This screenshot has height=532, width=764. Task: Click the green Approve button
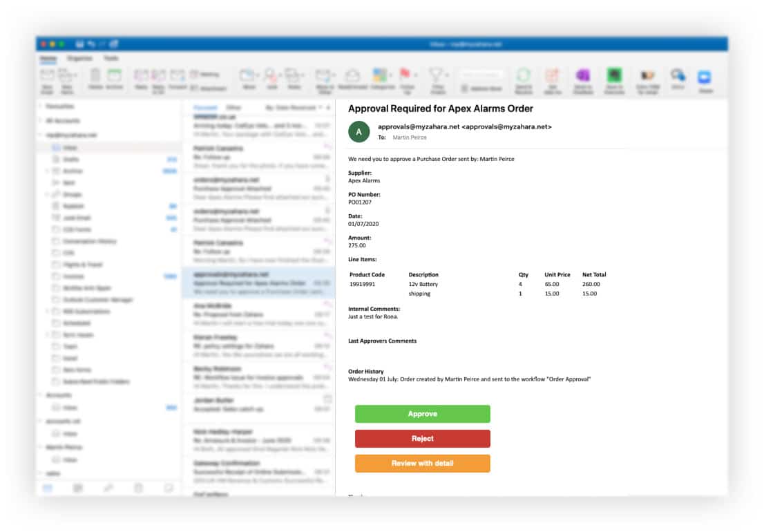pos(423,414)
